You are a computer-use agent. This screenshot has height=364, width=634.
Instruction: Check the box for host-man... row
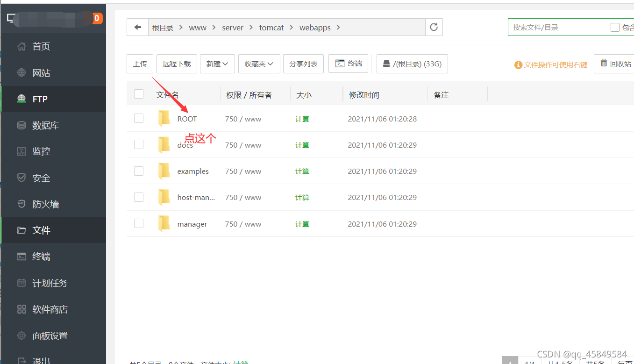[139, 197]
